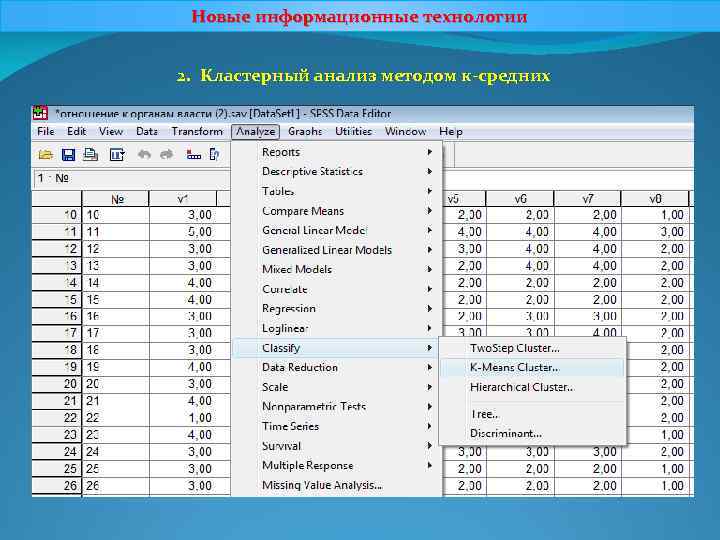Open the Data menu
Image resolution: width=720 pixels, height=540 pixels.
coord(147,132)
